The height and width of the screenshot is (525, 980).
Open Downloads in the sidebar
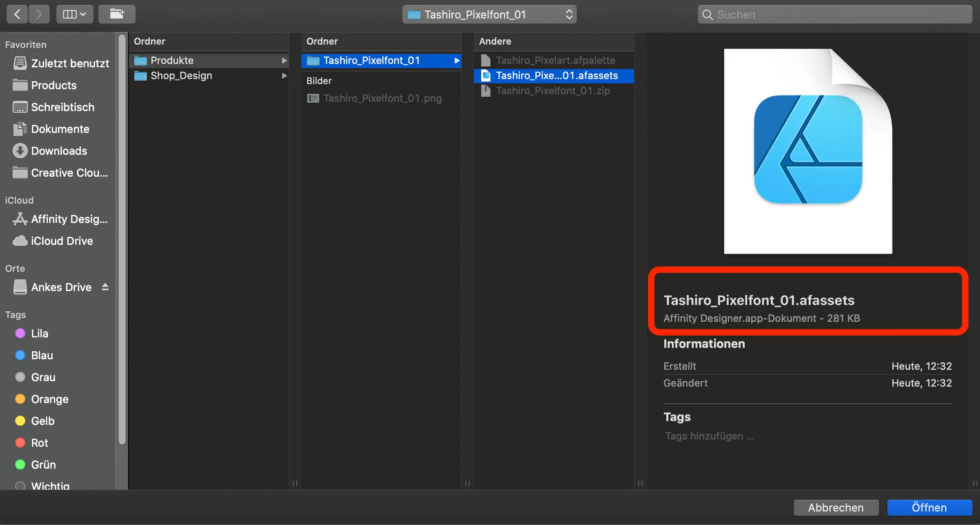[59, 151]
